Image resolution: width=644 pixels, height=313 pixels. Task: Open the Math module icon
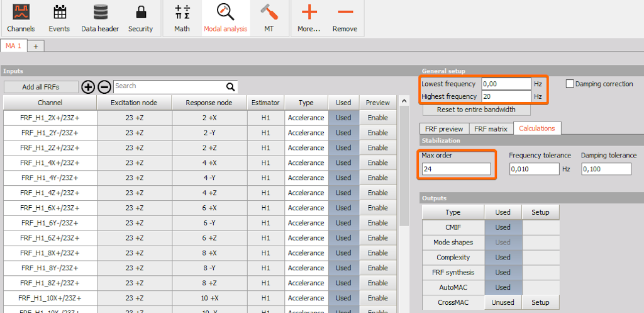pyautogui.click(x=182, y=17)
